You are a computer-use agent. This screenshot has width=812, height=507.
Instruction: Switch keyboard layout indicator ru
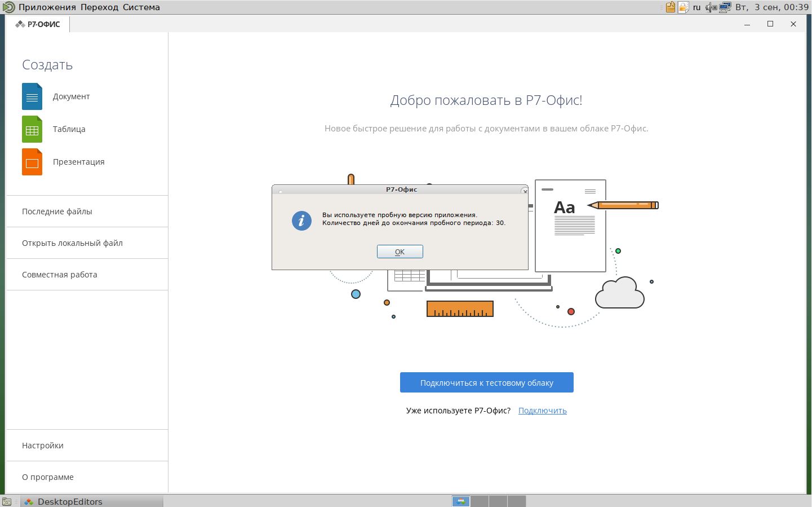tap(697, 7)
